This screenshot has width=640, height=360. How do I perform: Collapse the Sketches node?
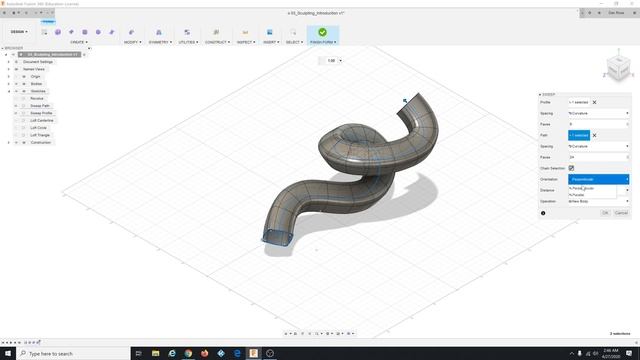(9, 91)
